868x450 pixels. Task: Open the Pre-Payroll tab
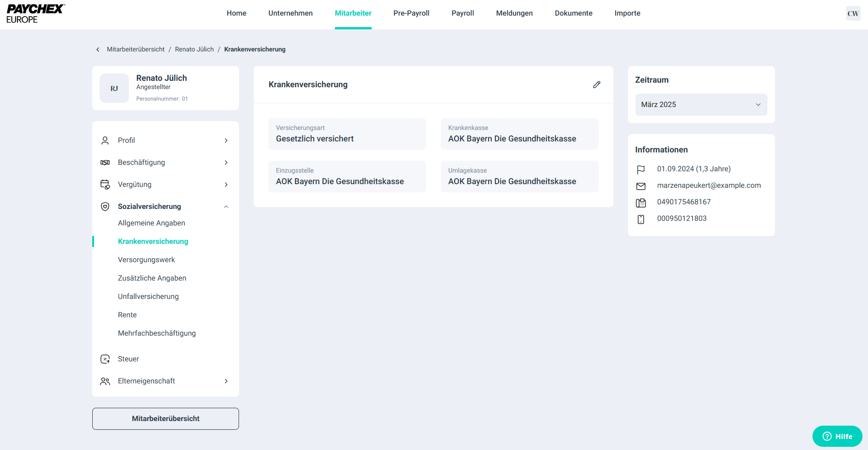coord(411,13)
